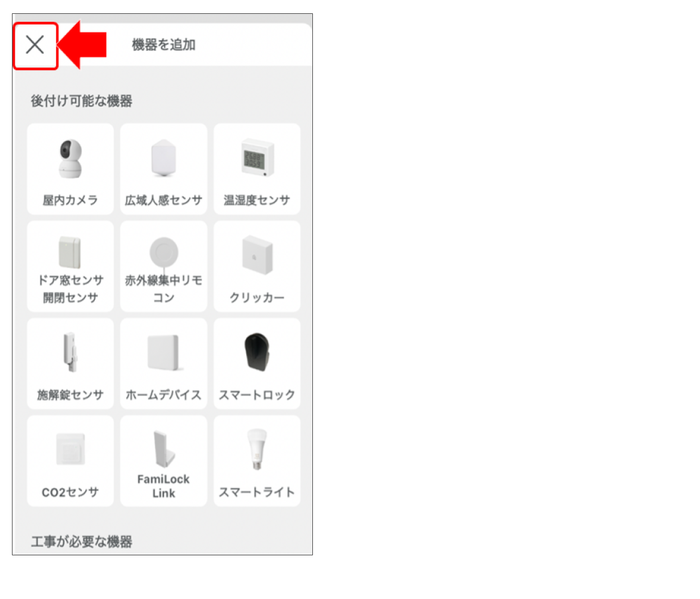Close the 機器を追加 screen with X
700x599 pixels.
pos(35,45)
